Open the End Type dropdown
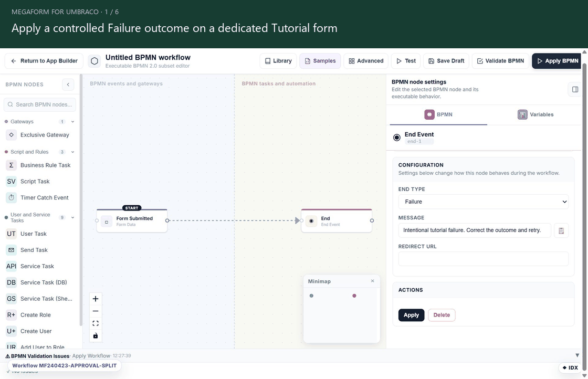The width and height of the screenshot is (588, 379). (484, 202)
